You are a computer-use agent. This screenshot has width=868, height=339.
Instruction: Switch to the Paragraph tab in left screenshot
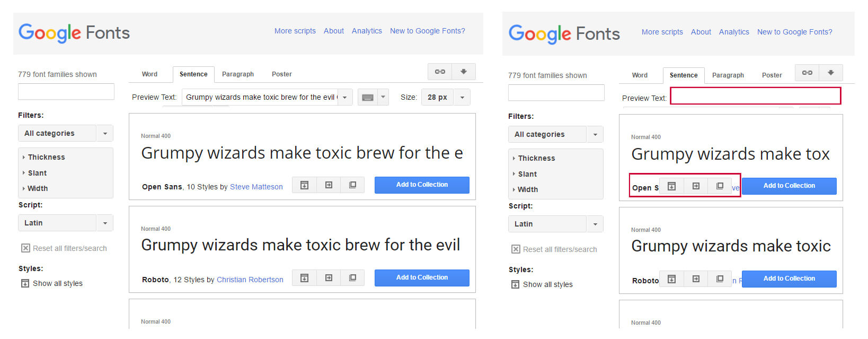[237, 74]
